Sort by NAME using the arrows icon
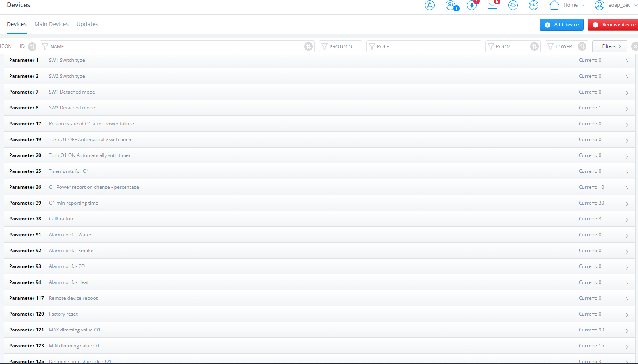 point(308,46)
